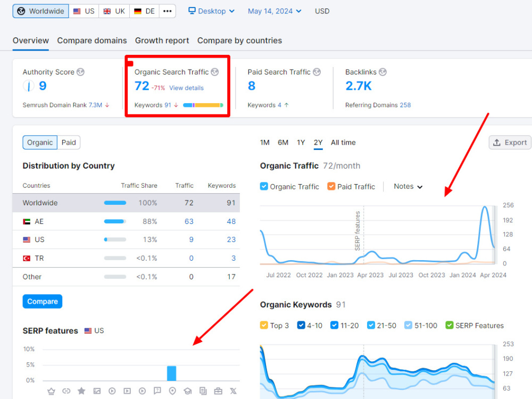
Task: Select the briefcase jobs SERP icon
Action: click(218, 391)
